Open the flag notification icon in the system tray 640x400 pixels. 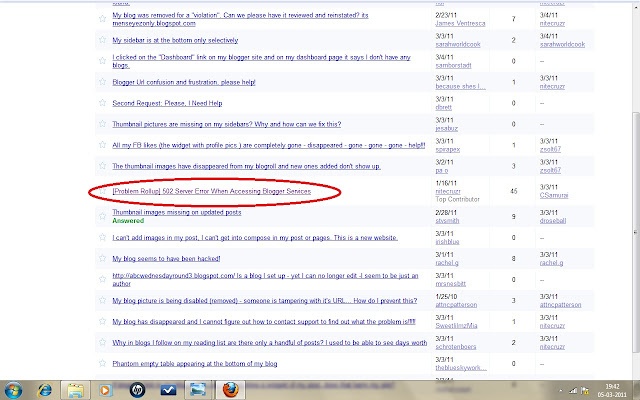tap(585, 391)
